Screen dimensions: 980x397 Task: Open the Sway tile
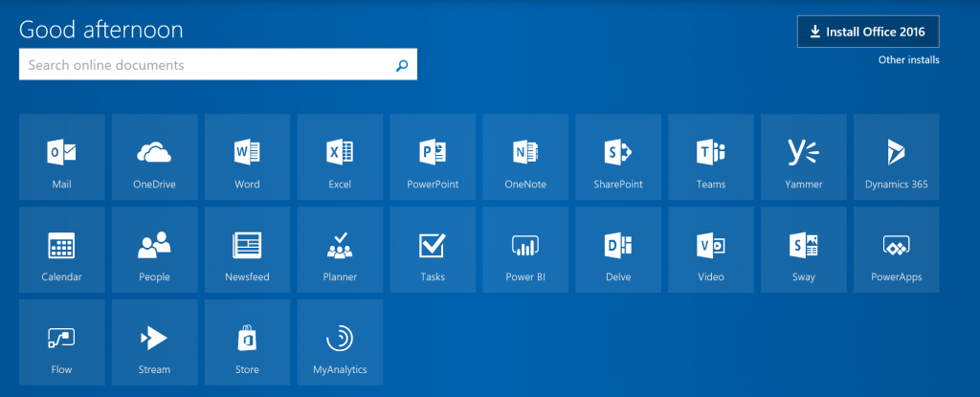(803, 250)
